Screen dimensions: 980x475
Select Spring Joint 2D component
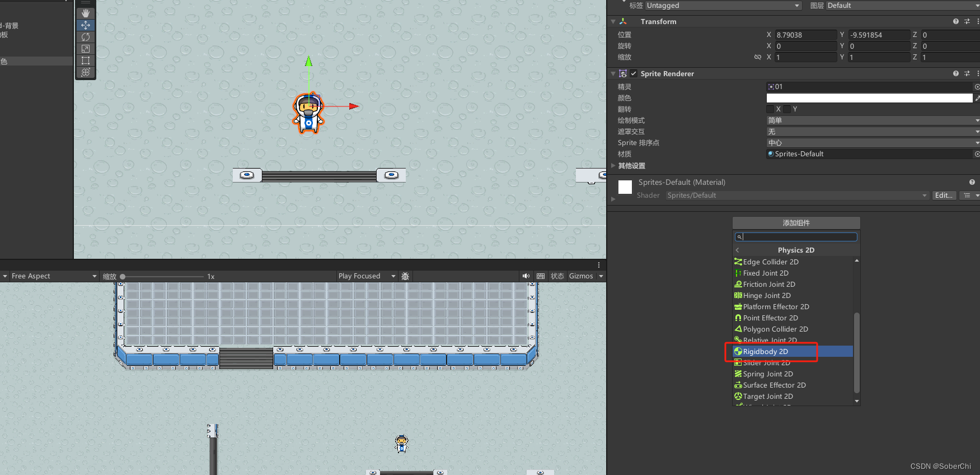[x=793, y=374]
